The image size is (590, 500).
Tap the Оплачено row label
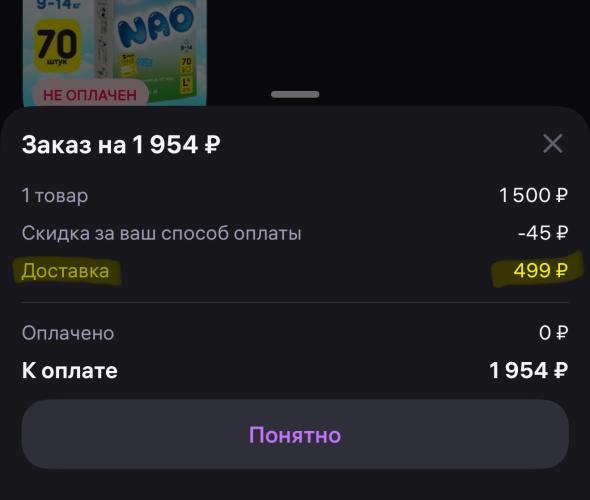tap(68, 333)
